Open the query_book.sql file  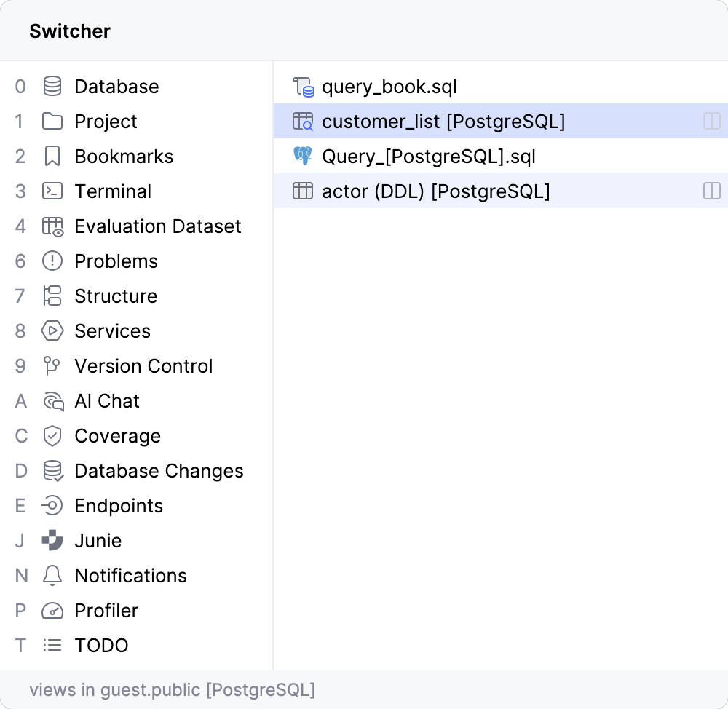(389, 87)
